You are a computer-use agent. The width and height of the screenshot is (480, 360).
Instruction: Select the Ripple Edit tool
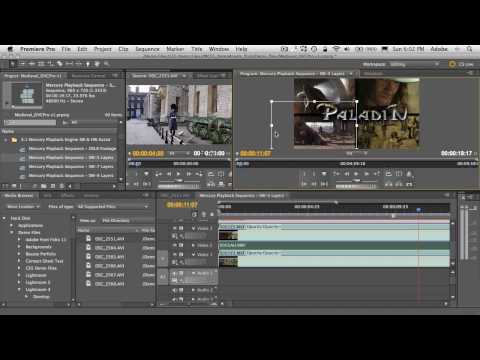pyautogui.click(x=32, y=63)
